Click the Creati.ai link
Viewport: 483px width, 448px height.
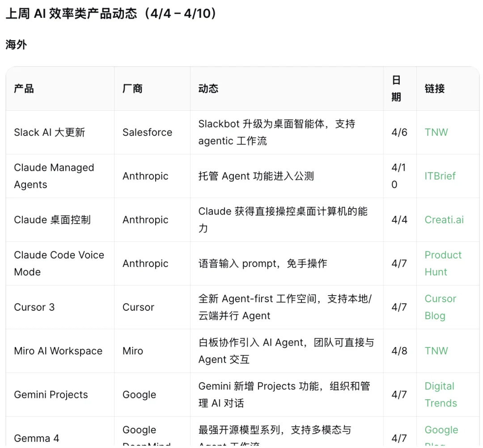(x=444, y=220)
